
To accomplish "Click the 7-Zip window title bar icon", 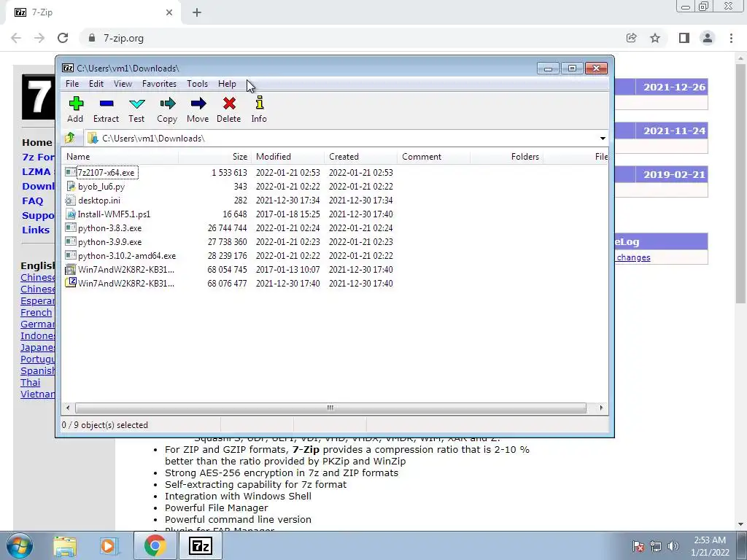I will tap(68, 68).
